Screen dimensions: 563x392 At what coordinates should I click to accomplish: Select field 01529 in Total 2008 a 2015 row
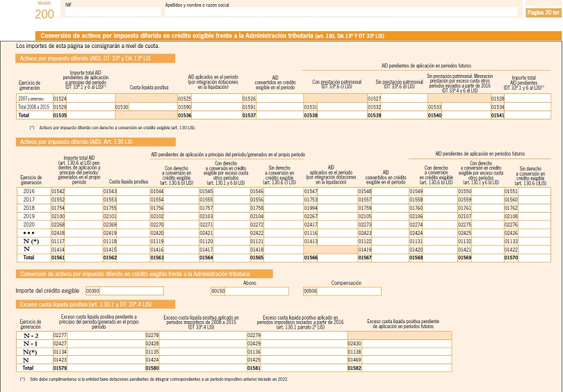[x=91, y=107]
